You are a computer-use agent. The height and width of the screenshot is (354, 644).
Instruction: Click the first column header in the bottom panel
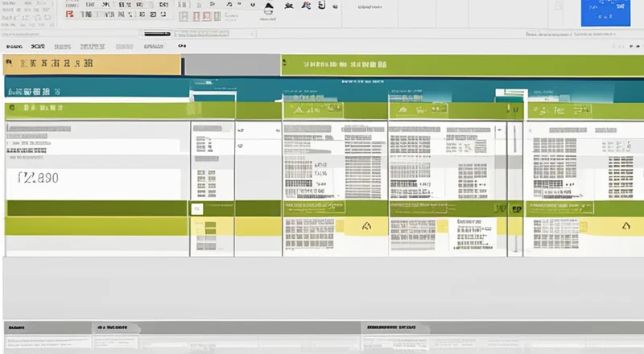[x=16, y=328]
